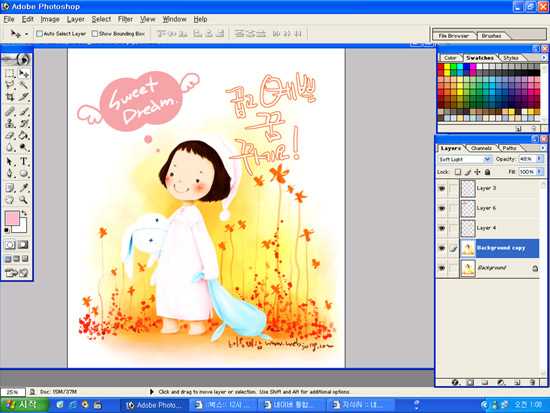Click the delete layer trash icon
The width and height of the screenshot is (550, 413).
point(532,382)
